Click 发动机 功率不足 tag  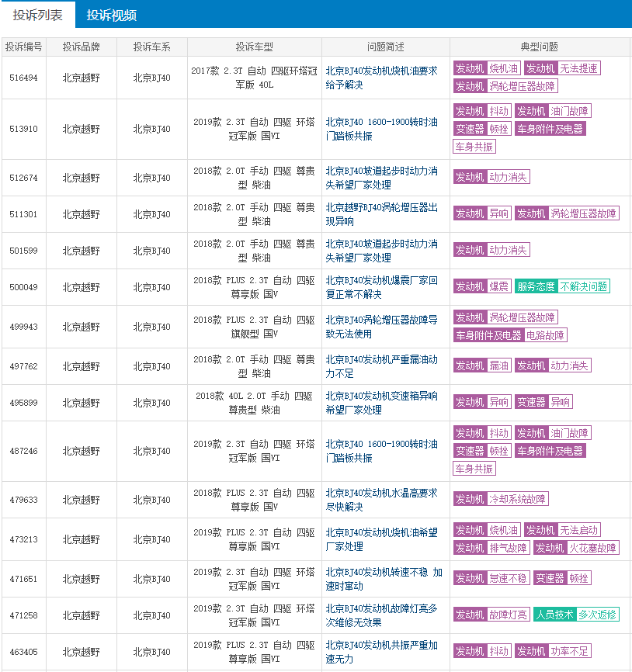click(x=553, y=651)
